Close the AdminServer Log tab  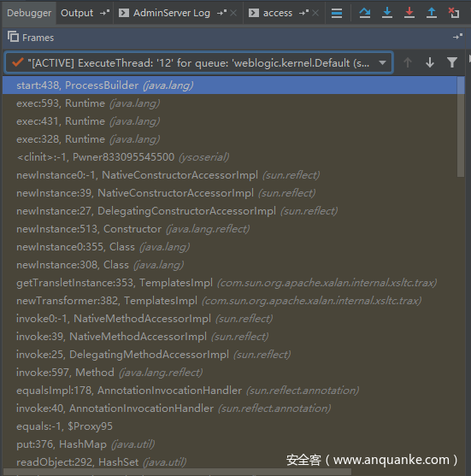(233, 13)
